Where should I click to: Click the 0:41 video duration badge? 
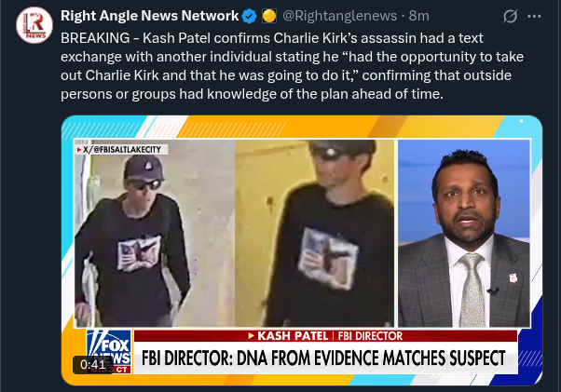pos(92,365)
